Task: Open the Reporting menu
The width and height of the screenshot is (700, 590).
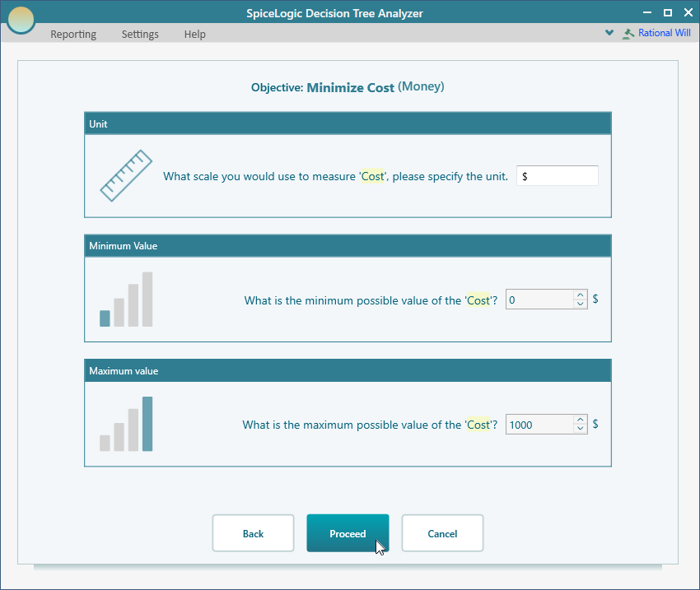Action: coord(73,35)
